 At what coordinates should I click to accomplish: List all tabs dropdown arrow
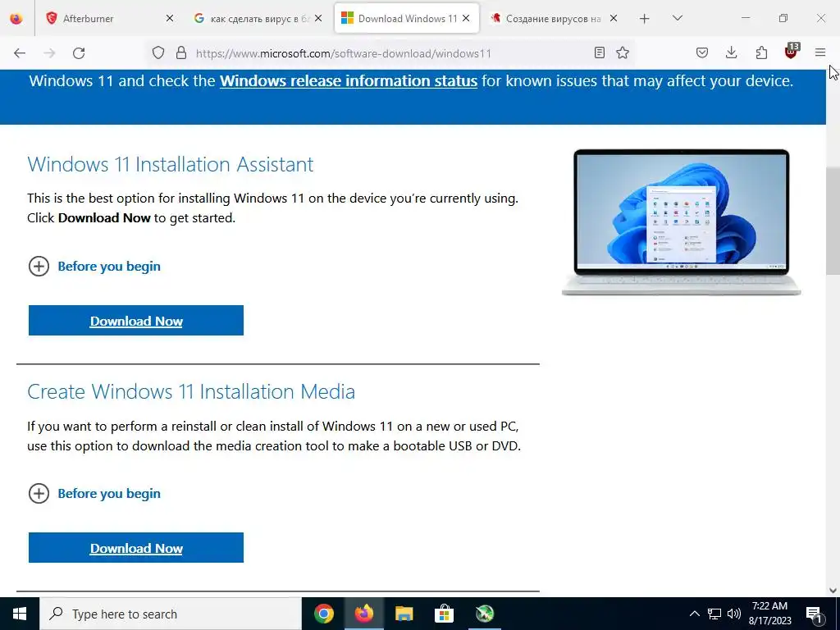(x=677, y=18)
